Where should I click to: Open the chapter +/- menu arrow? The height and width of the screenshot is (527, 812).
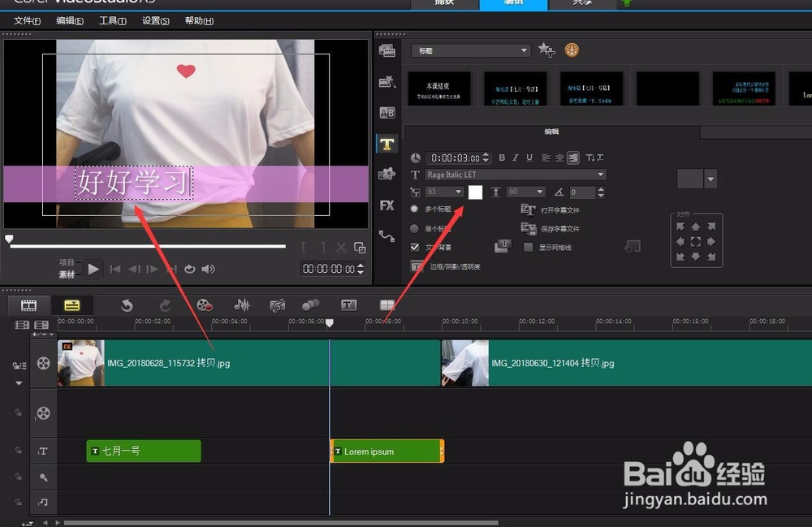click(x=52, y=335)
